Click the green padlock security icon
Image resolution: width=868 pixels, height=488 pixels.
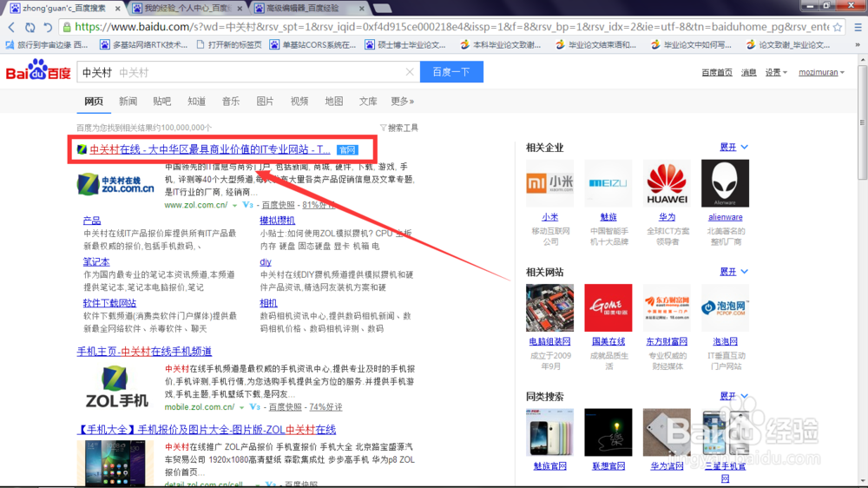[67, 27]
